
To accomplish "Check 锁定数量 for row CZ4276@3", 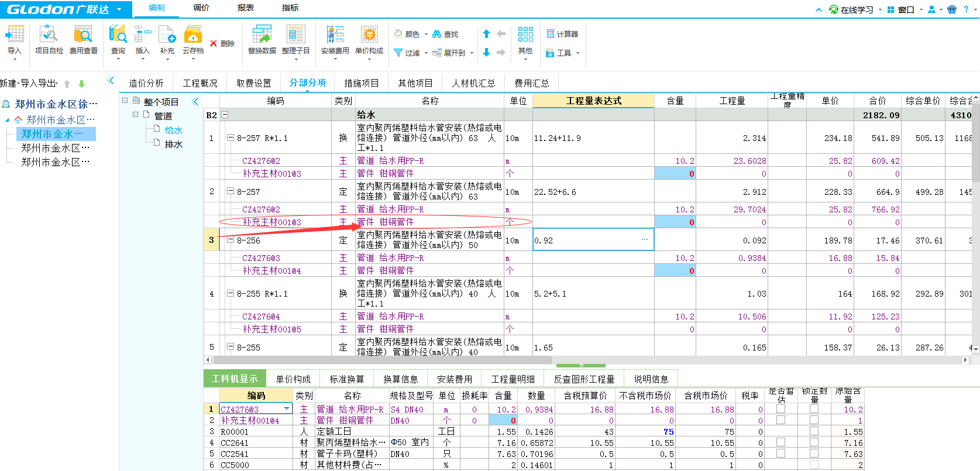I will tap(814, 409).
